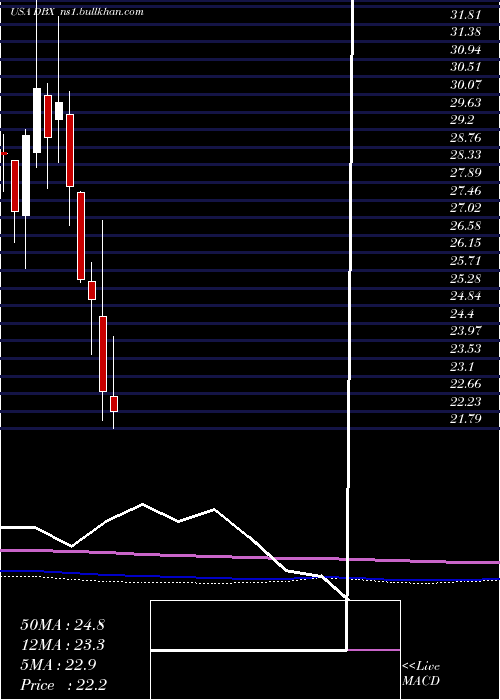
Task: Select the 27.02 price level label
Action: [466, 208]
